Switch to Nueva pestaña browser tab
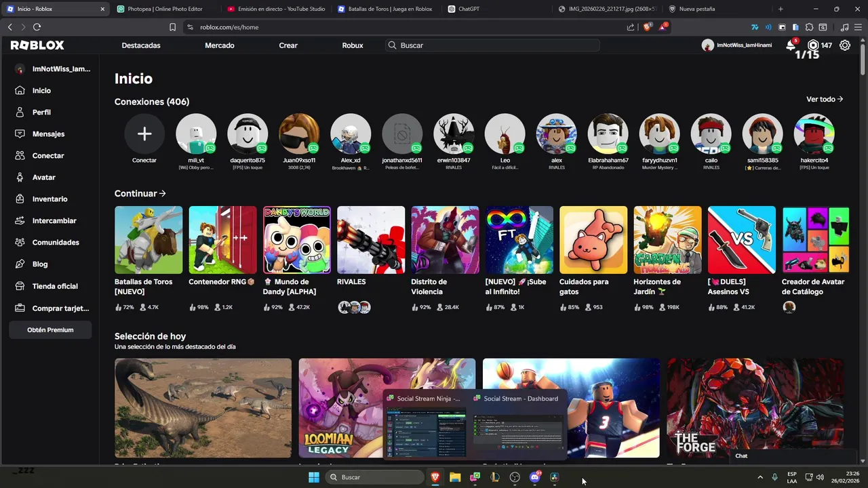Viewport: 868px width, 488px height. pyautogui.click(x=717, y=9)
